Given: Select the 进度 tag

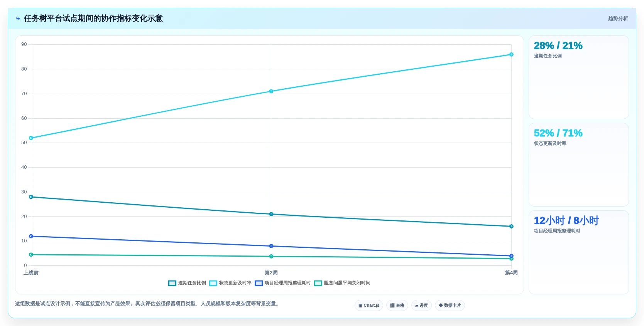Looking at the screenshot, I should [421, 305].
